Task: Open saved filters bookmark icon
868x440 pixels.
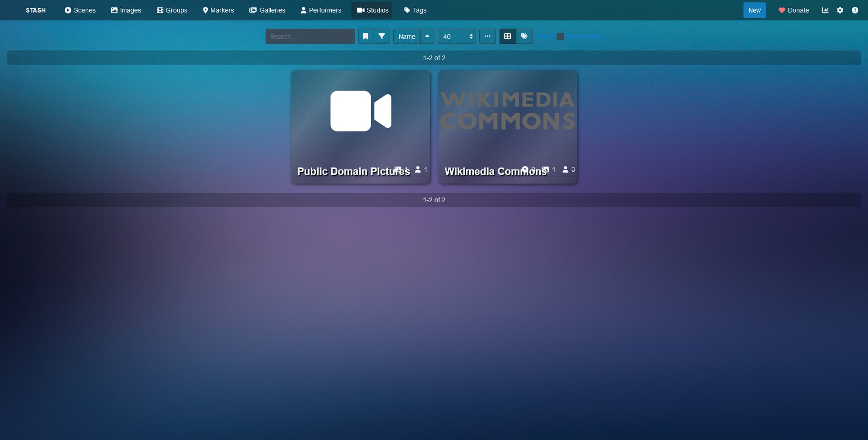Action: (x=366, y=37)
